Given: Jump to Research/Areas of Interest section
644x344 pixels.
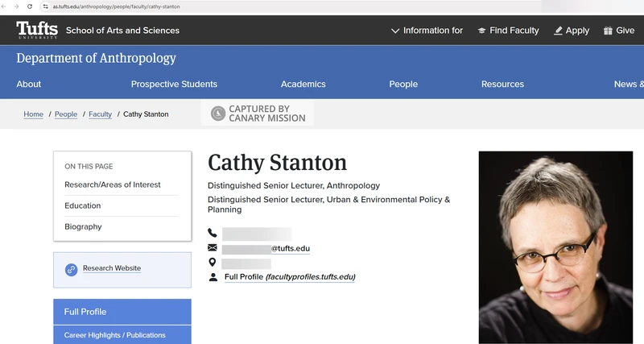Looking at the screenshot, I should (113, 184).
